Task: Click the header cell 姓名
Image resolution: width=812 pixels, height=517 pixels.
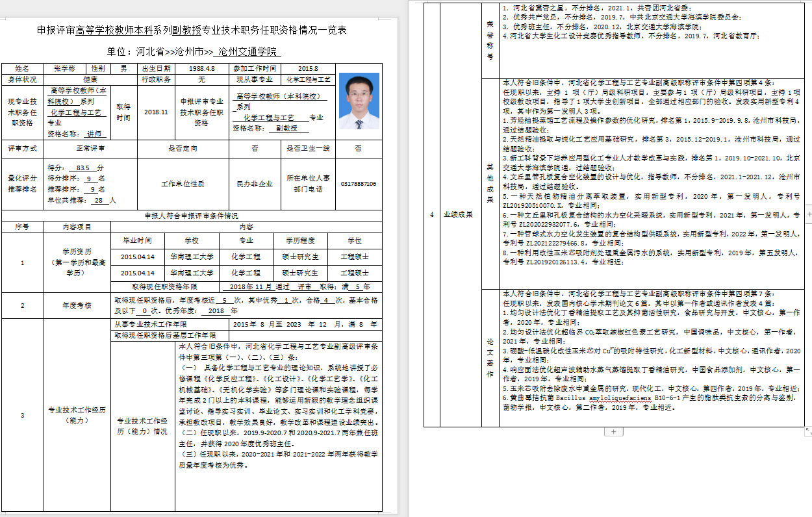Action: tap(22, 69)
